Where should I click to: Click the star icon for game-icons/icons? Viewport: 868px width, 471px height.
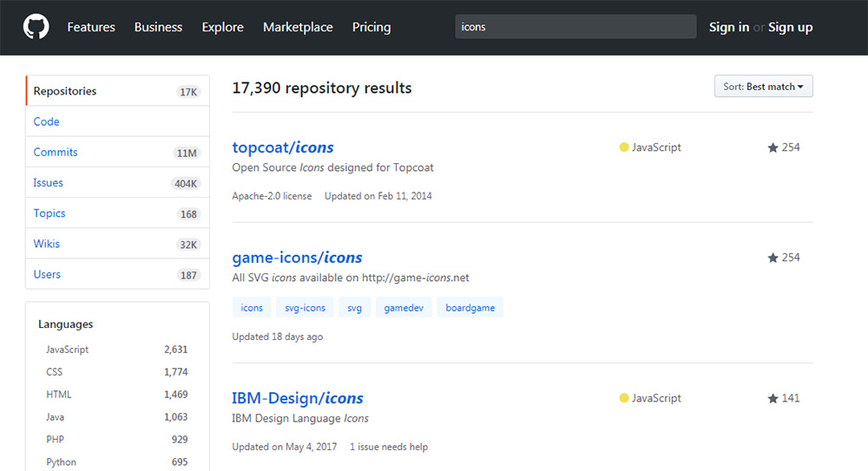(773, 258)
